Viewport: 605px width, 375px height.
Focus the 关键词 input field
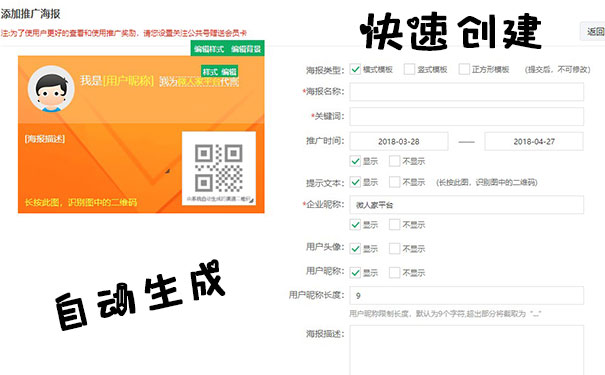coord(466,117)
